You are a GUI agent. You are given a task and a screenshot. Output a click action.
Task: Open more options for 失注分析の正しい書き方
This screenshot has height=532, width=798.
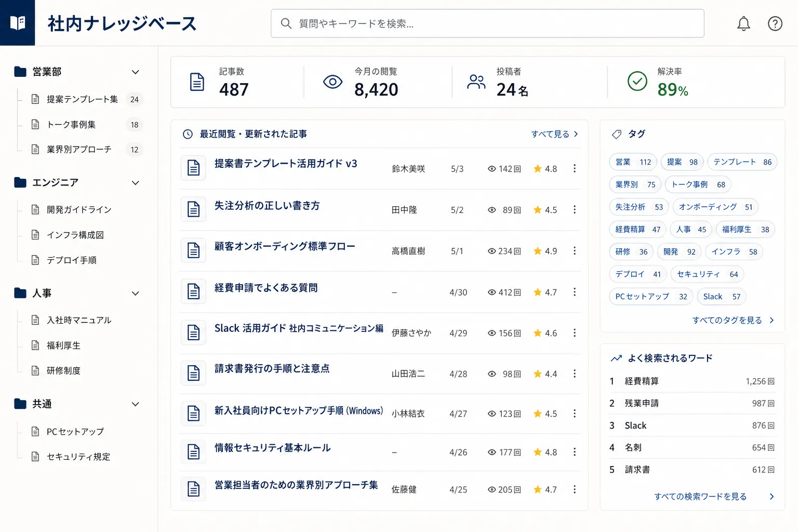[x=574, y=209]
